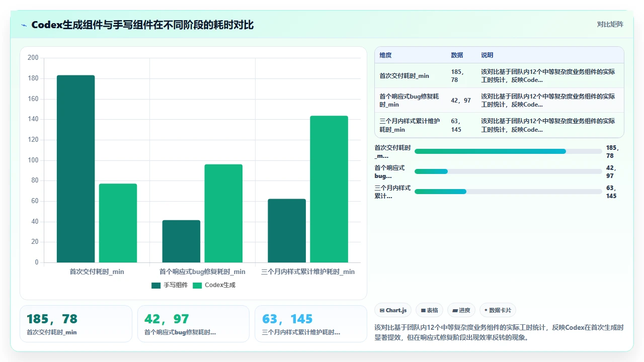Click the 维度 table column header
644x362 pixels.
[x=385, y=55]
